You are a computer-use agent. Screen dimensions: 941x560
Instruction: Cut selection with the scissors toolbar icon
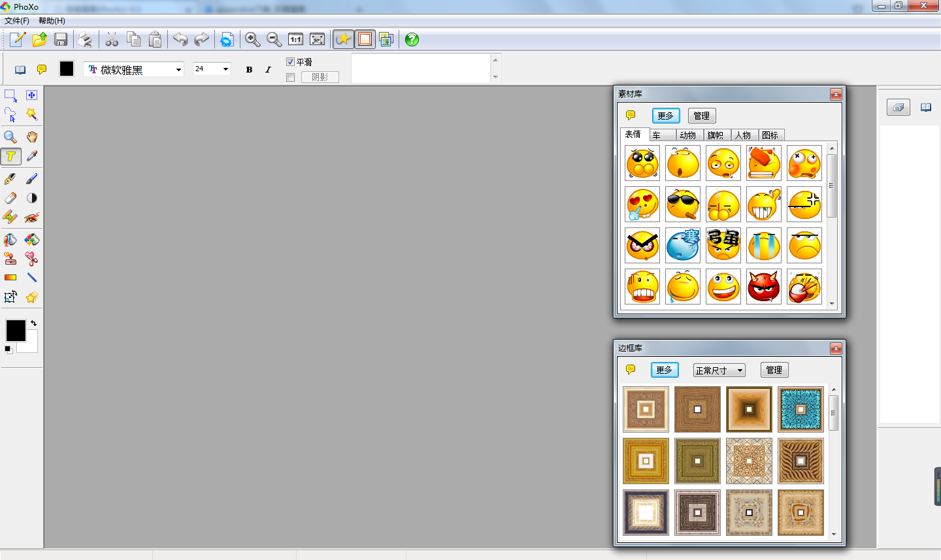tap(112, 40)
